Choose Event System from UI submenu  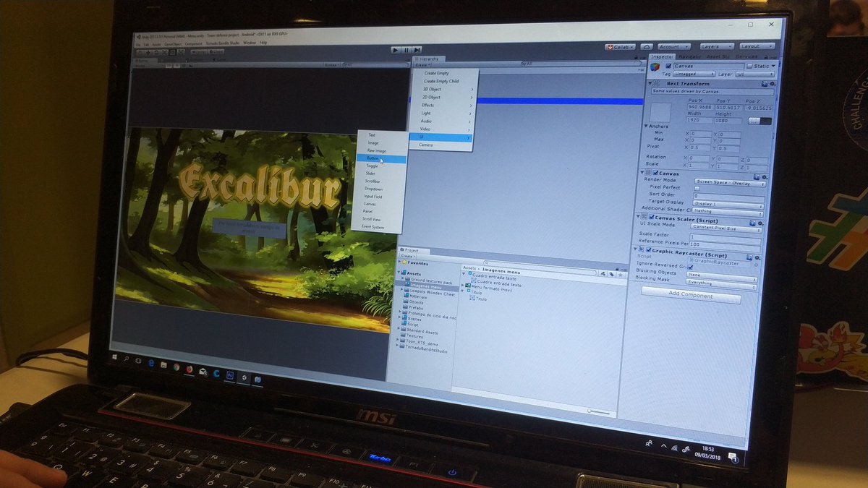(378, 227)
